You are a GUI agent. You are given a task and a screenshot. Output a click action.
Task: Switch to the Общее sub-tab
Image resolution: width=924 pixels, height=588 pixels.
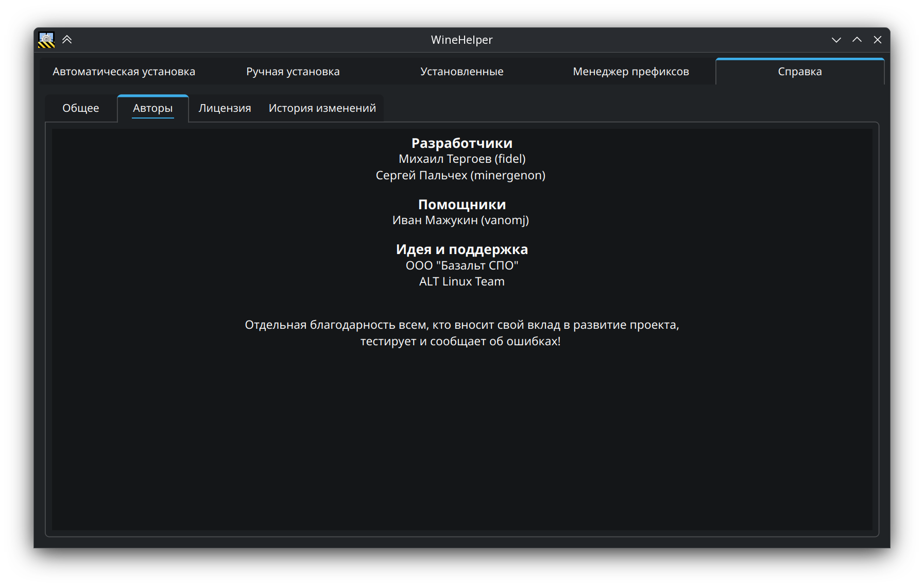(x=81, y=108)
